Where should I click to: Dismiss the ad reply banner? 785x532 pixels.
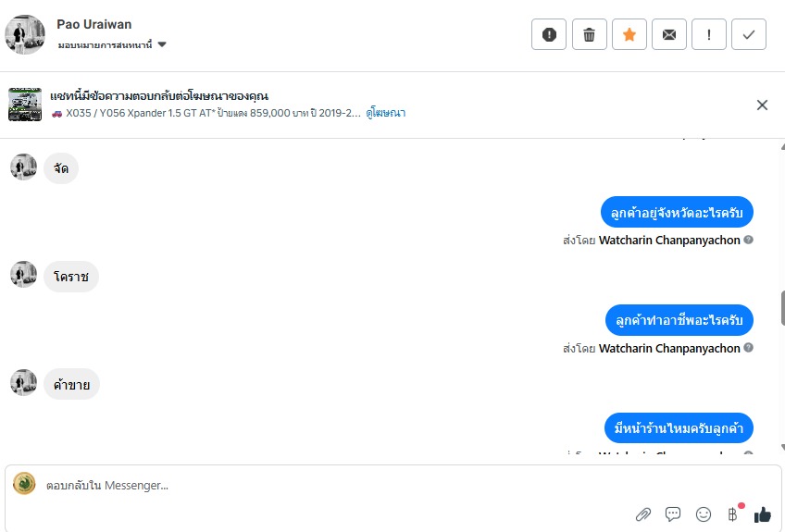click(762, 105)
